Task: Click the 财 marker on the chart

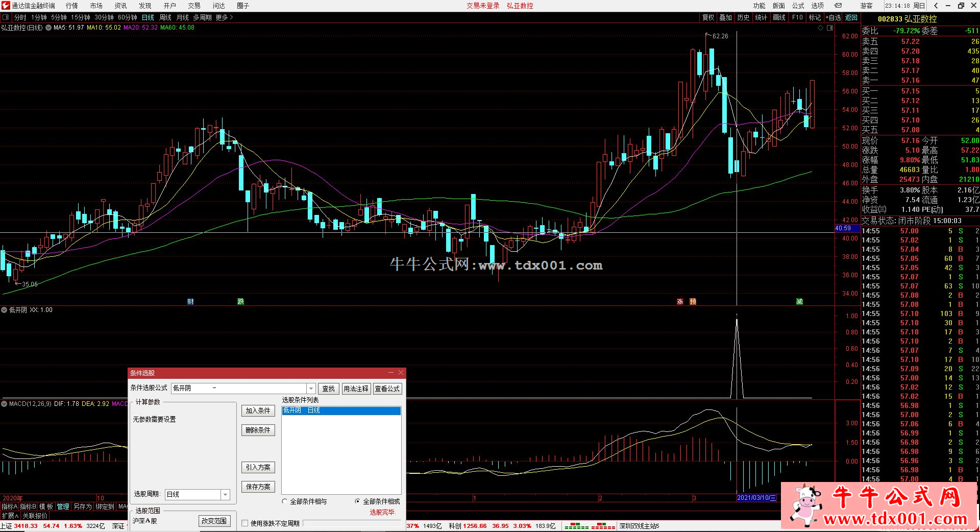Action: [190, 302]
